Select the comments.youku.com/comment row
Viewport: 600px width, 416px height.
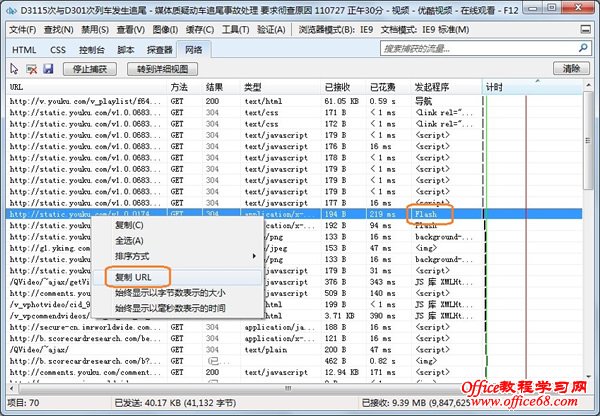coord(295,372)
